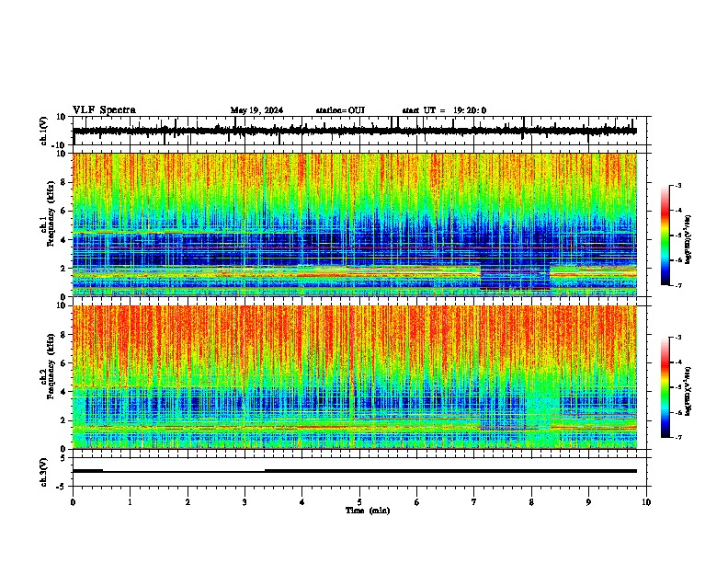This screenshot has height=563, width=728.
Task: Click the "ch.2 Frequency (kHz)" axis label
Action: pyautogui.click(x=48, y=366)
